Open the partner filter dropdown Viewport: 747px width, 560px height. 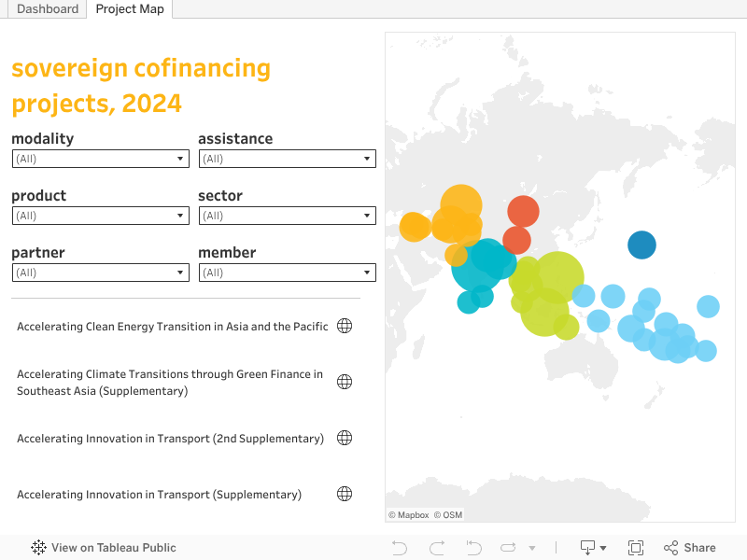100,273
